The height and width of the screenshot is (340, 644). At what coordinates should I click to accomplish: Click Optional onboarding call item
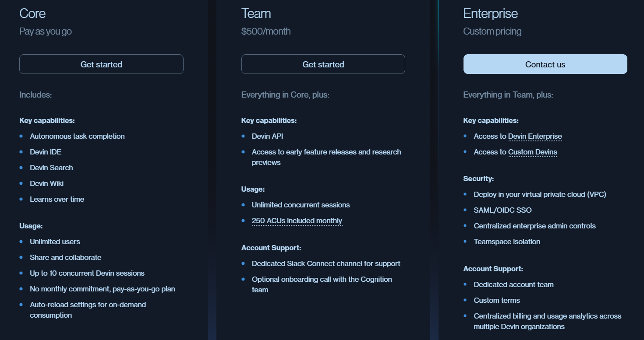click(322, 284)
